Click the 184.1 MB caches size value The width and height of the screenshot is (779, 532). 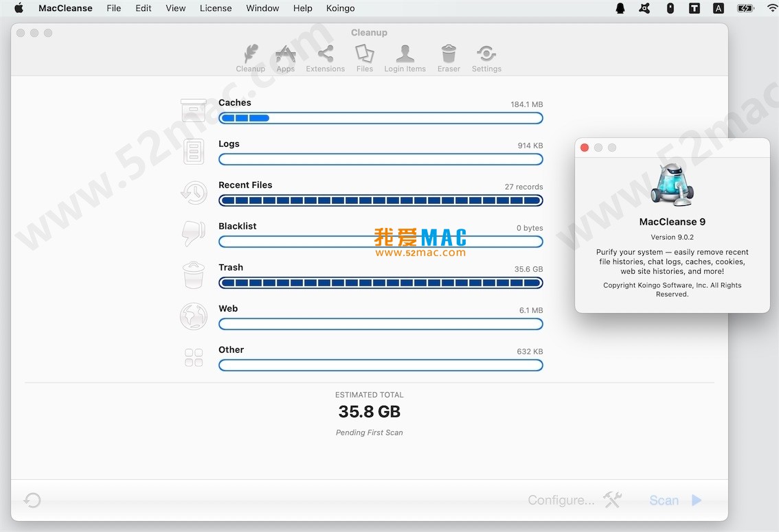(x=527, y=104)
